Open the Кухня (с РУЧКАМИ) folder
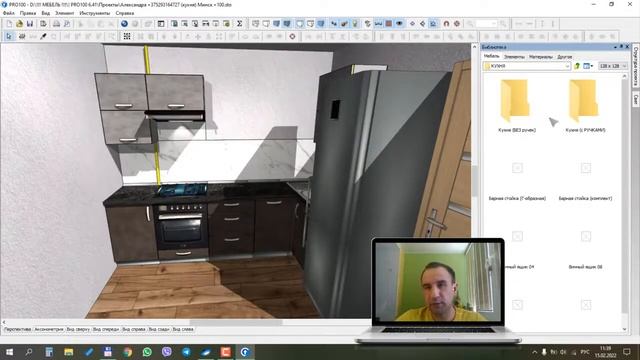The image size is (640, 360). pos(585,105)
